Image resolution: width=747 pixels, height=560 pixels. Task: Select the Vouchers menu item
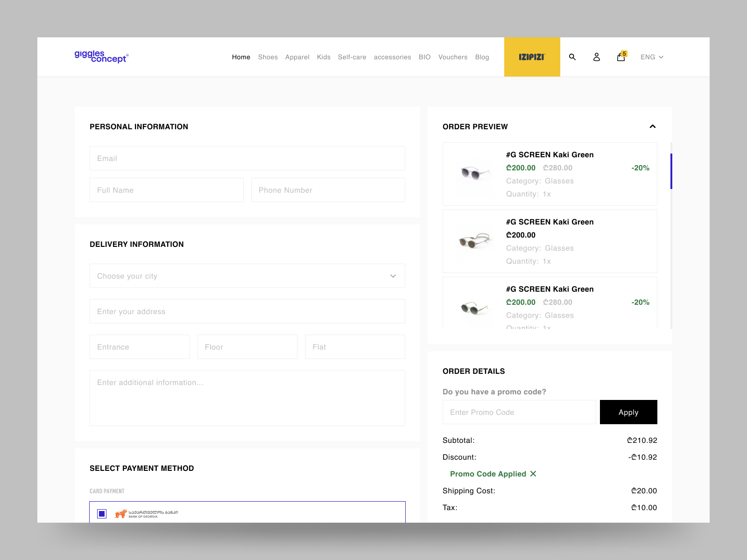[452, 57]
